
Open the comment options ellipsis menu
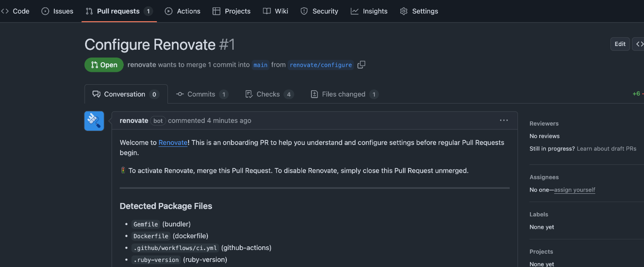coord(504,121)
